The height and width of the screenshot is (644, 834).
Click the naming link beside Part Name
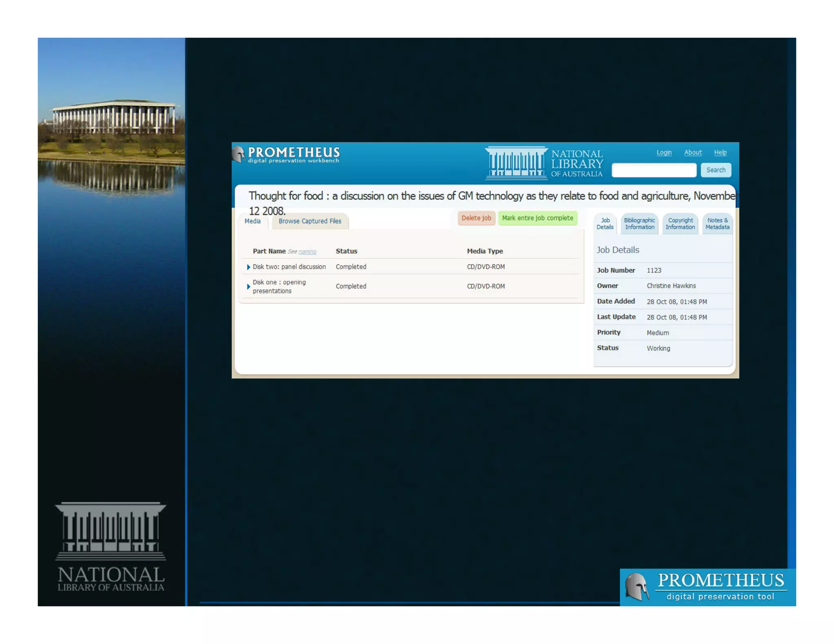pyautogui.click(x=307, y=252)
